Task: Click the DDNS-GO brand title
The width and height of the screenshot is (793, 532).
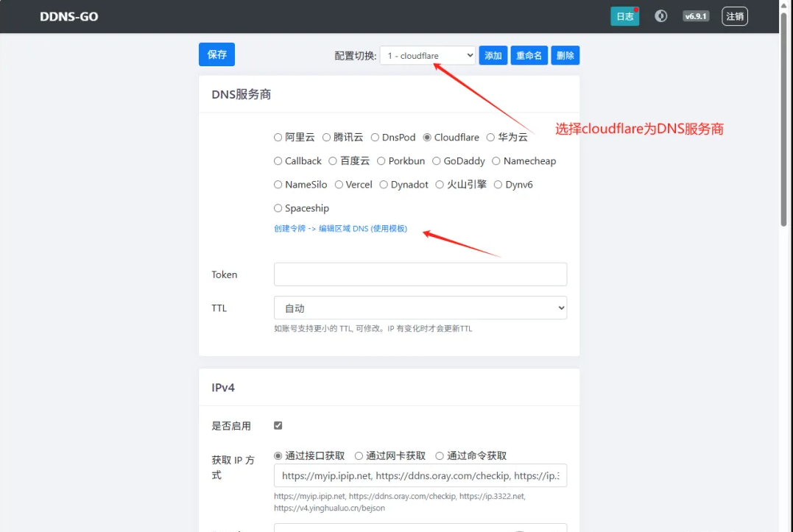Action: click(x=68, y=17)
